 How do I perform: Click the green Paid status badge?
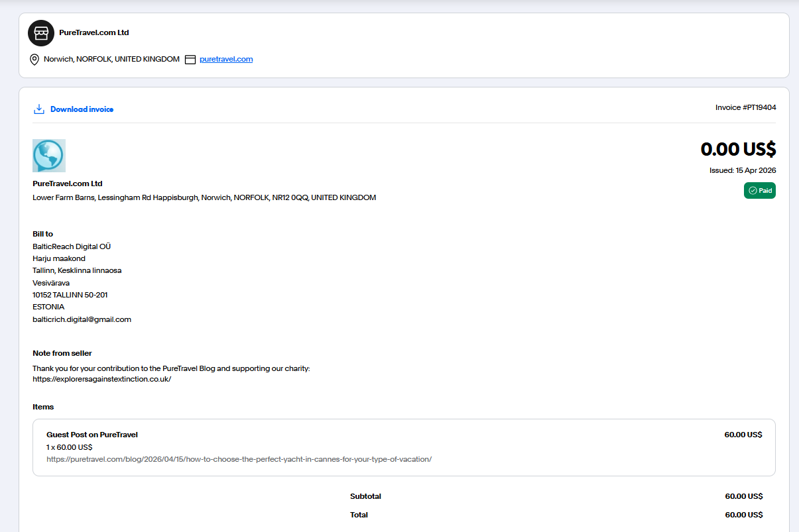[760, 191]
